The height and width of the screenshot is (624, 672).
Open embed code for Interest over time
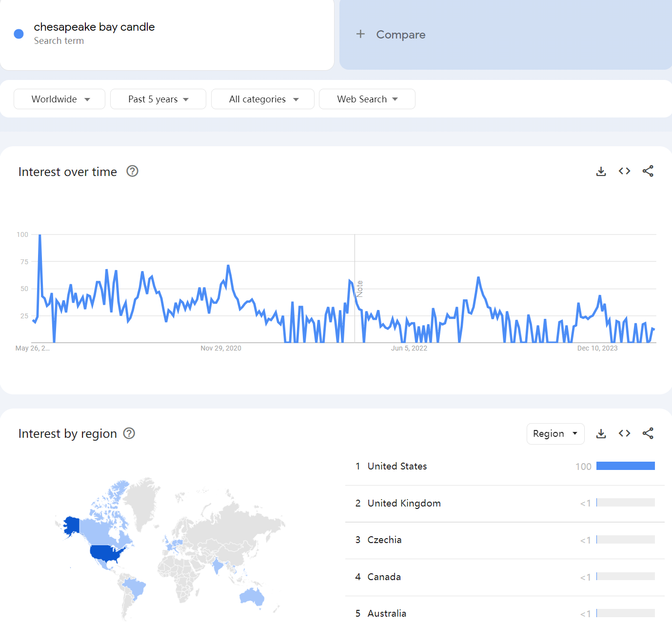(624, 171)
